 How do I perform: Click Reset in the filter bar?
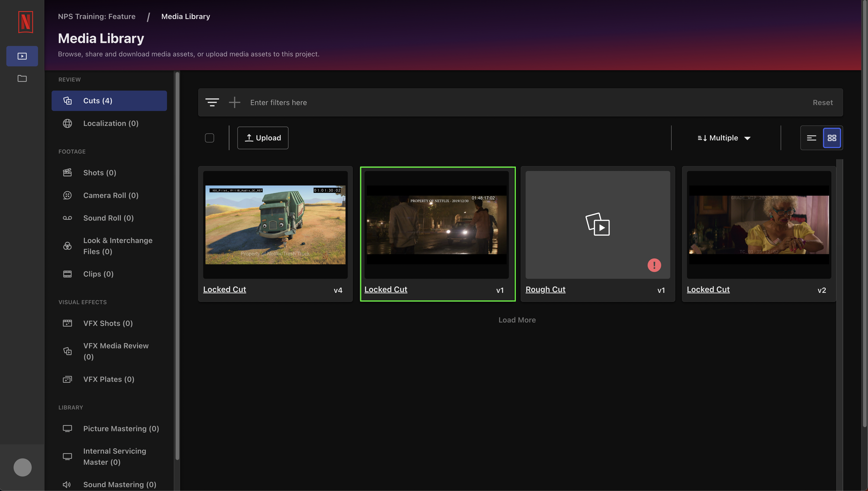point(823,103)
